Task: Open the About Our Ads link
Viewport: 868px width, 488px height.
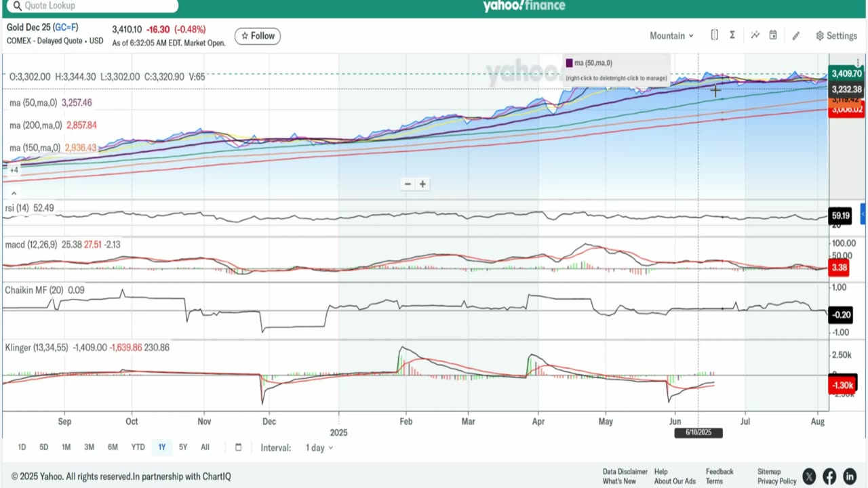Action: 675,481
